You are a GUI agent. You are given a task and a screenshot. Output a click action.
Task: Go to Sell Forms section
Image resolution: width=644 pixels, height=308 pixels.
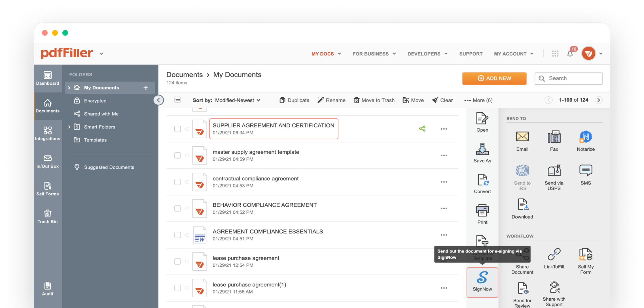pyautogui.click(x=47, y=189)
